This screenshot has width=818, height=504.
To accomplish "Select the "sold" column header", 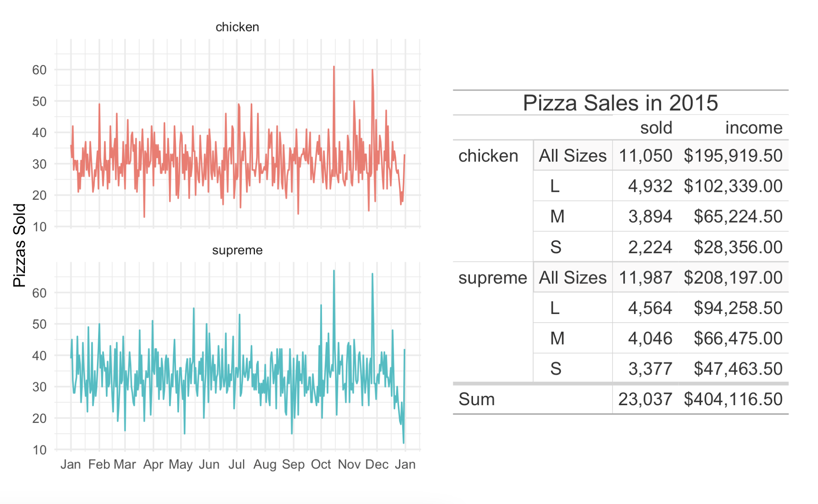I will 656,128.
